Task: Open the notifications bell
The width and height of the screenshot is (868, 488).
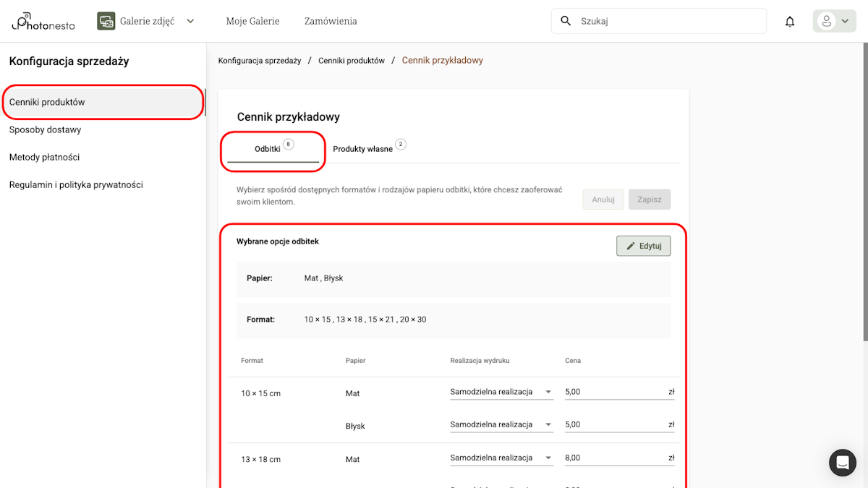Action: coord(790,22)
